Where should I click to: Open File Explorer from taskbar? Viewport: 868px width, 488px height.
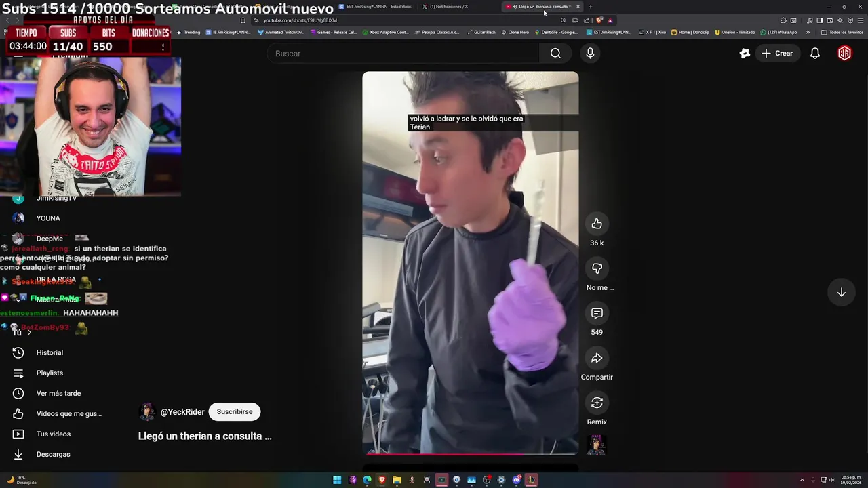(x=397, y=480)
